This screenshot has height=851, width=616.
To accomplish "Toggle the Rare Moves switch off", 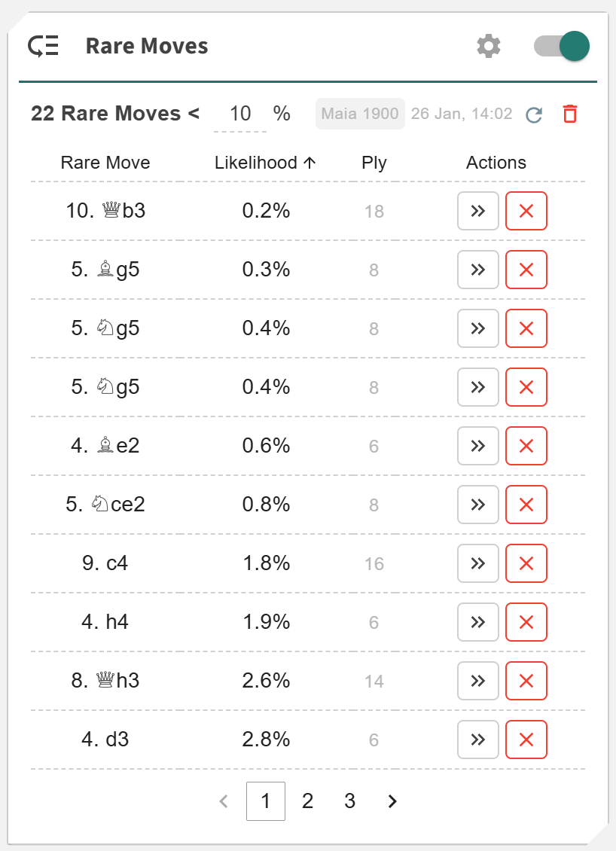I will 562,47.
